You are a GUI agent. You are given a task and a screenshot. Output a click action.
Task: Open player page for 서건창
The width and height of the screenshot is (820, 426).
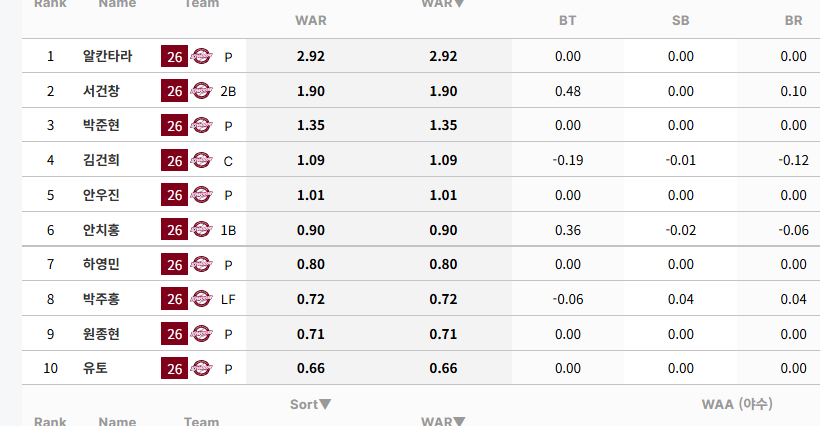101,91
